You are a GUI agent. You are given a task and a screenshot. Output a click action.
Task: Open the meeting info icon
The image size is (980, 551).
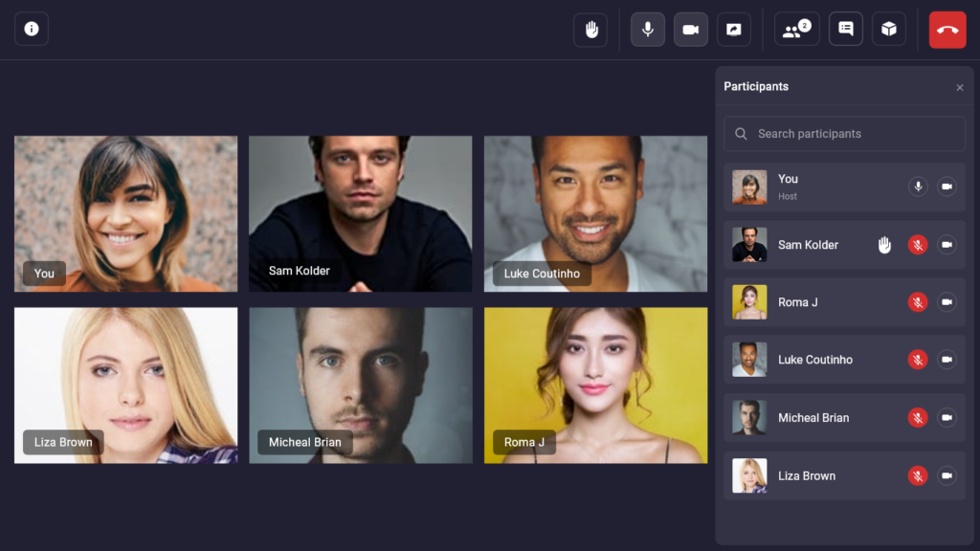pos(32,29)
